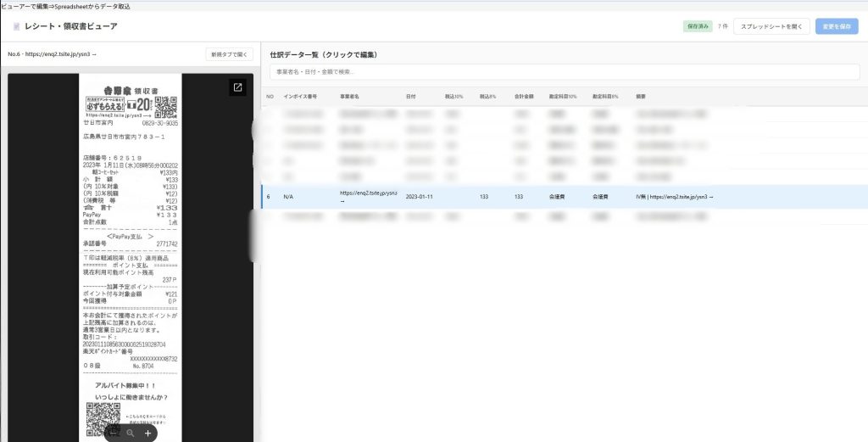
Task: Edit row 6 合計金額 value 133
Action: (x=518, y=196)
